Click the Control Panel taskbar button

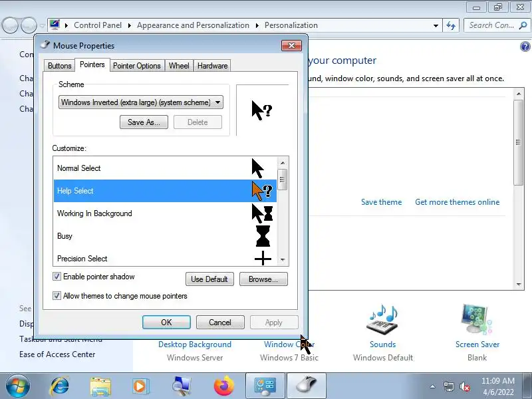tap(265, 386)
